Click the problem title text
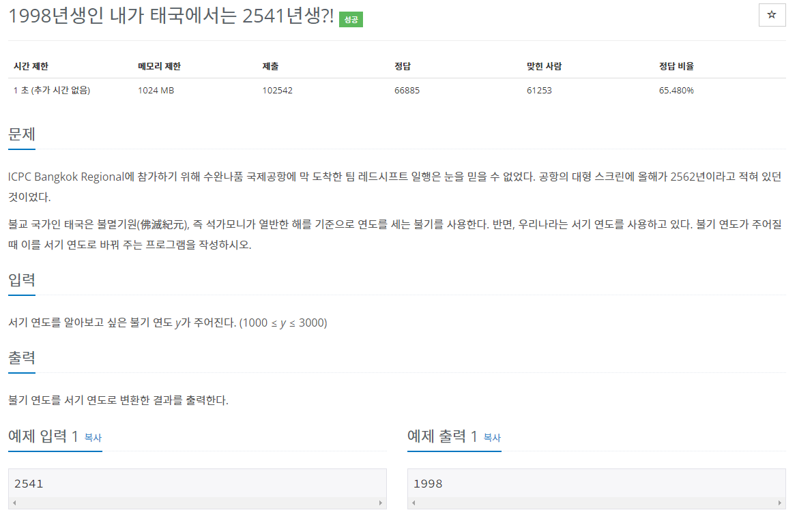 [171, 16]
